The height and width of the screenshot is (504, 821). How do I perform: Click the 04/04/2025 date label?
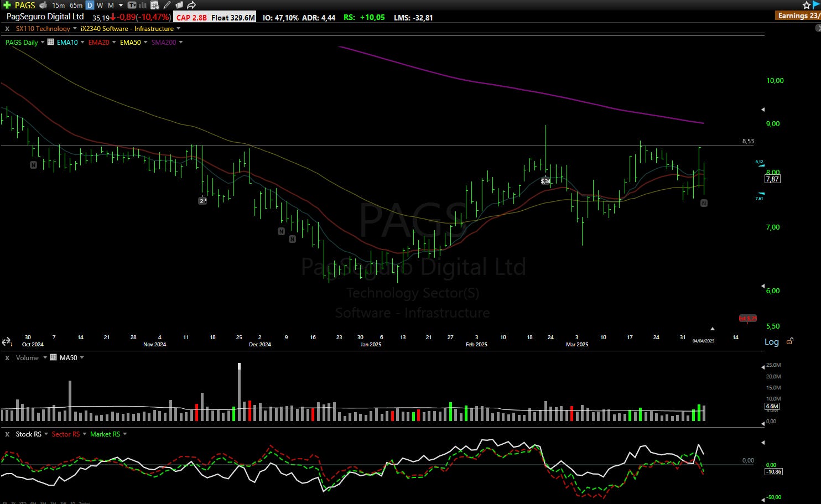703,341
